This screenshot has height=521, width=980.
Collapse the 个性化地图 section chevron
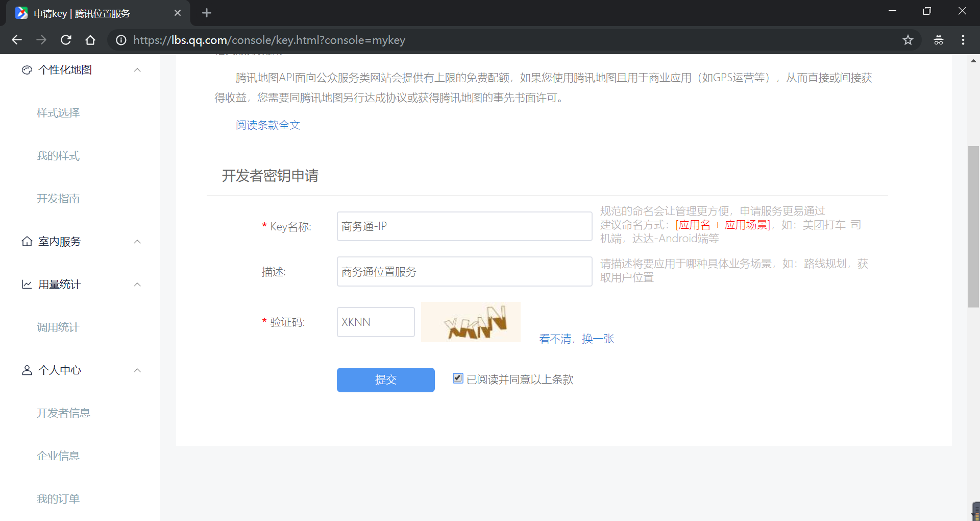coord(137,70)
